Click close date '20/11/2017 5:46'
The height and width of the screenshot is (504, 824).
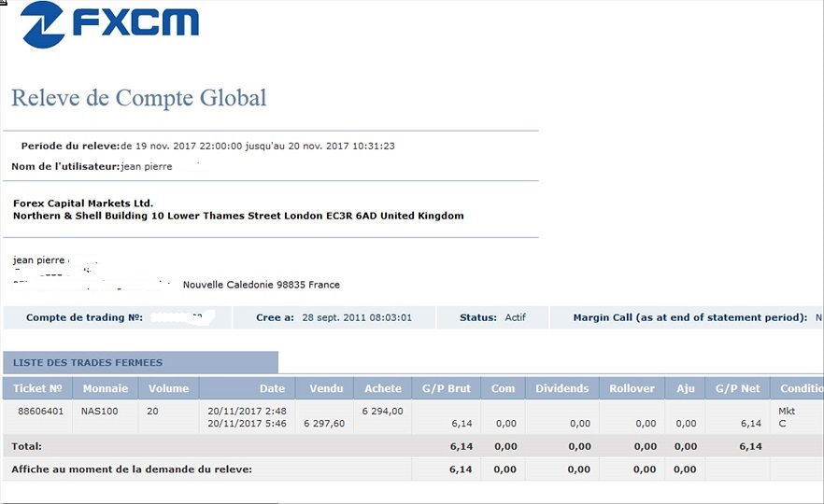[247, 423]
